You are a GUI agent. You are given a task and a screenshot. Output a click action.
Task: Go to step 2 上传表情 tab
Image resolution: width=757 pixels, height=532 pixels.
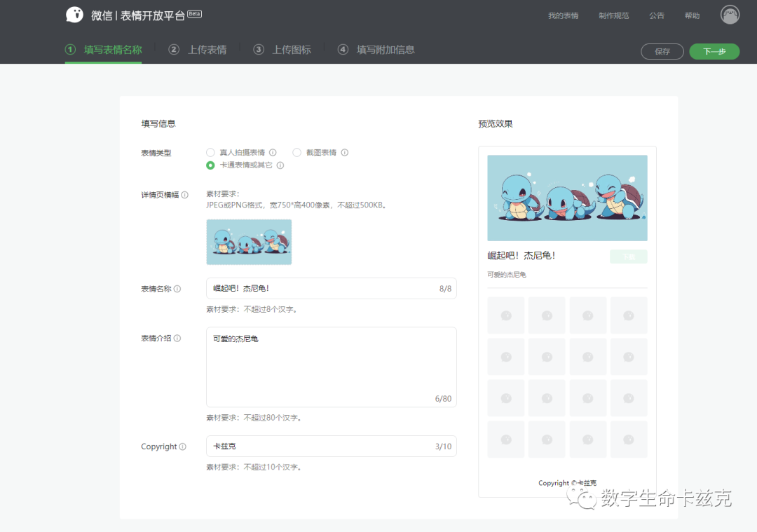(x=198, y=50)
